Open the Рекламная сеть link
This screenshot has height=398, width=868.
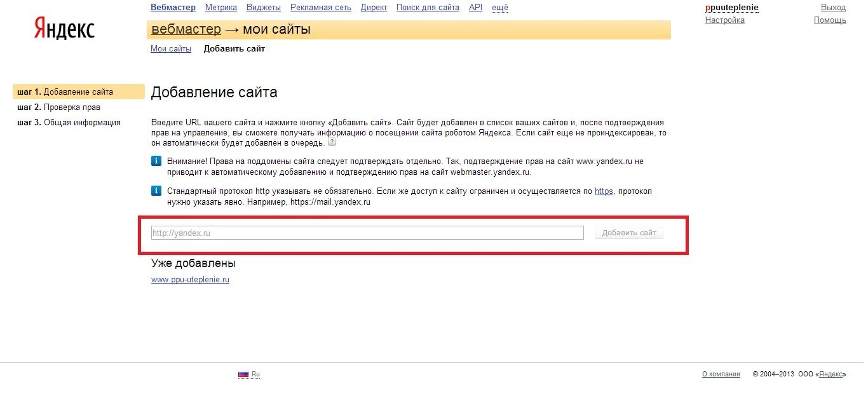click(x=321, y=8)
